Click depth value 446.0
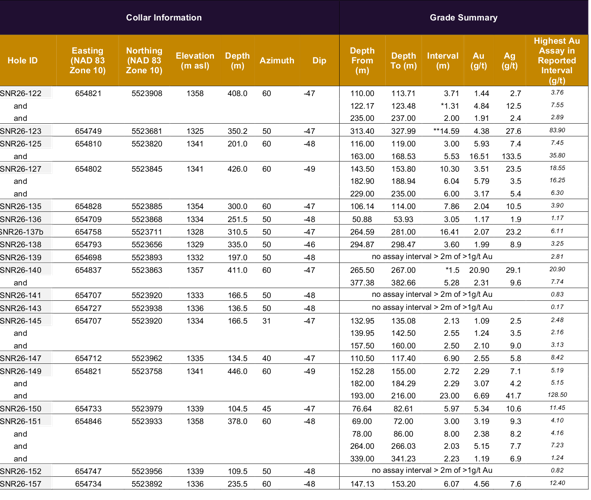The width and height of the screenshot is (591, 500). pos(237,372)
